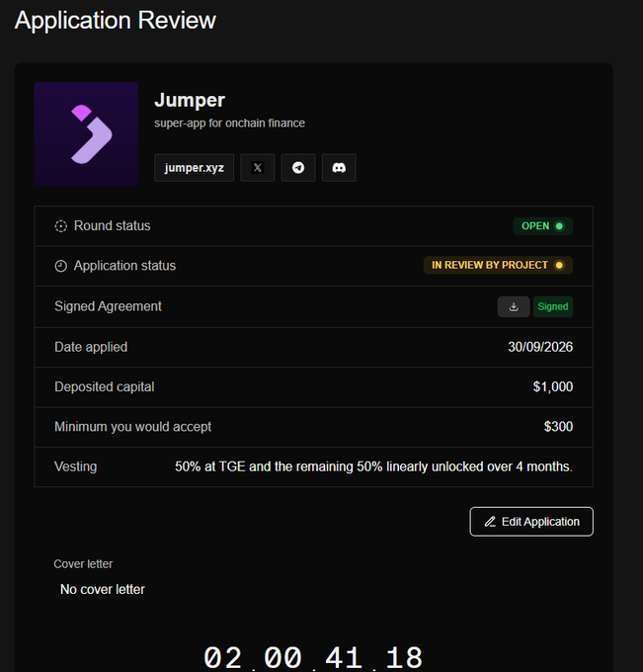The image size is (643, 672).
Task: Click the pencil icon in Edit Application
Action: coord(490,522)
